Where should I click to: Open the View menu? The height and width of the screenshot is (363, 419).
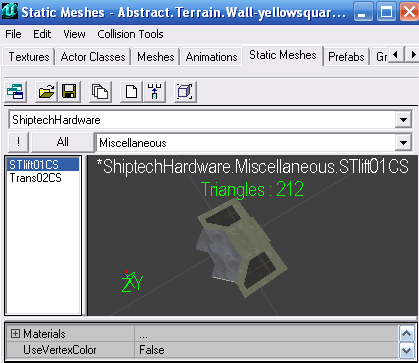(x=74, y=34)
